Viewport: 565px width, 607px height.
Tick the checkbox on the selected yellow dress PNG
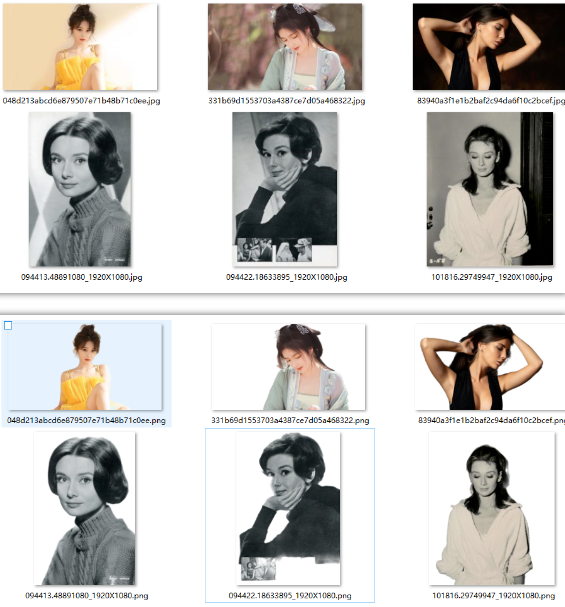pyautogui.click(x=8, y=326)
